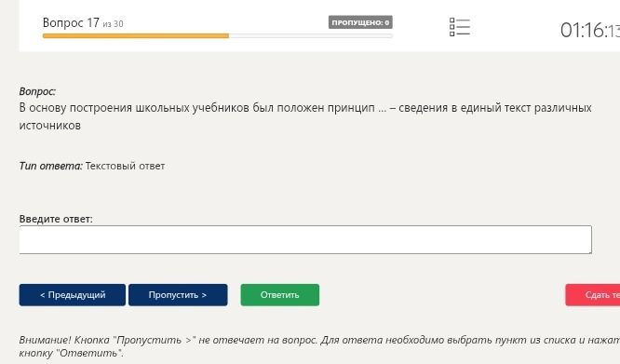Click the countdown timer display
620x364 pixels.
click(x=590, y=31)
